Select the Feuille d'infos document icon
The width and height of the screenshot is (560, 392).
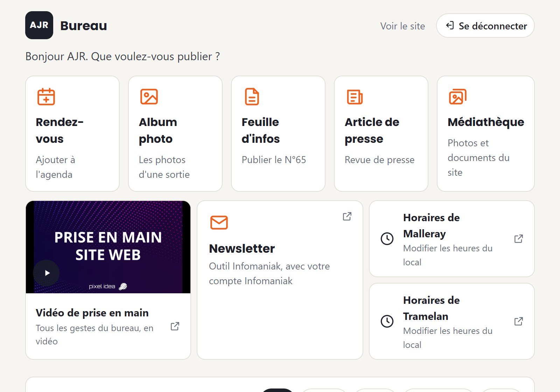point(252,97)
